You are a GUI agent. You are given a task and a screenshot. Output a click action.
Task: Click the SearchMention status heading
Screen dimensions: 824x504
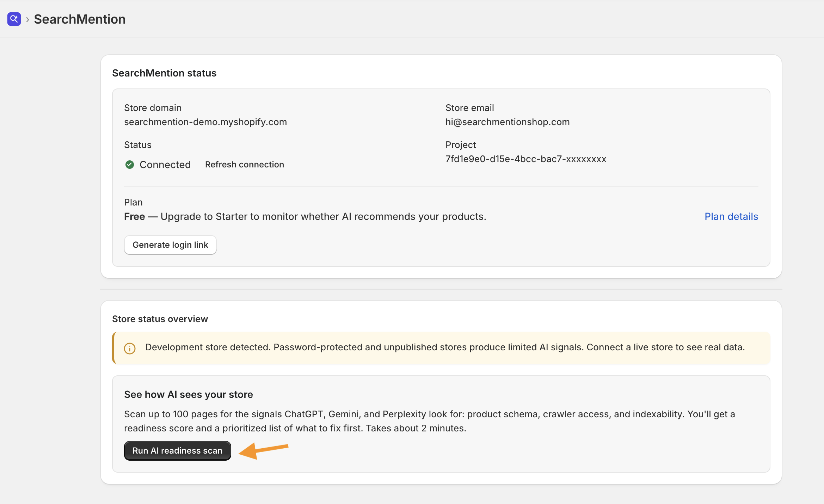click(x=164, y=73)
